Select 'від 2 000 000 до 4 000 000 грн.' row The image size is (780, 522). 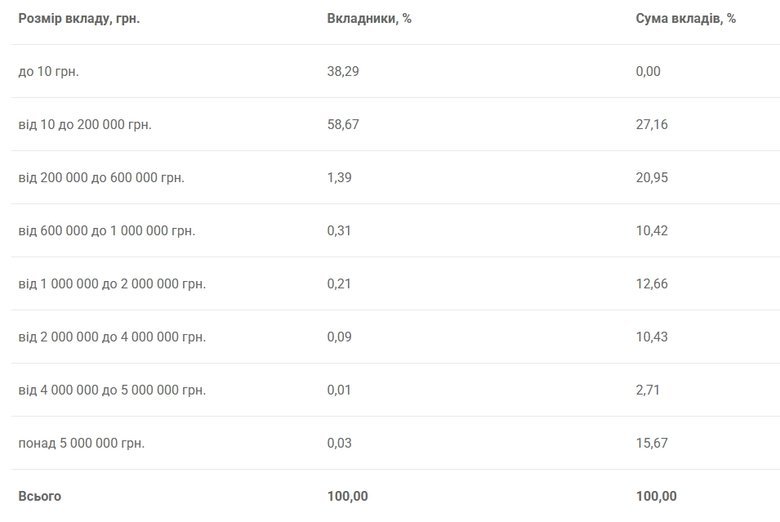pyautogui.click(x=112, y=337)
